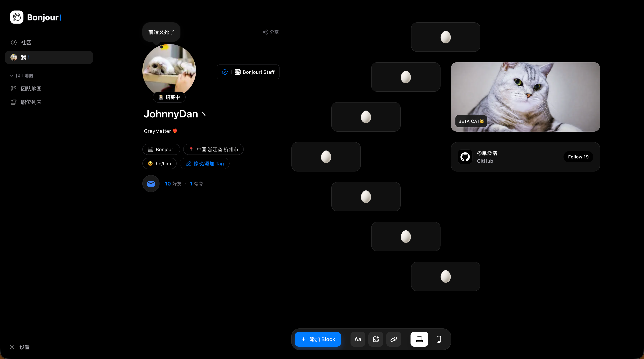Select the 我 profile menu item
The image size is (644, 359).
(x=49, y=57)
